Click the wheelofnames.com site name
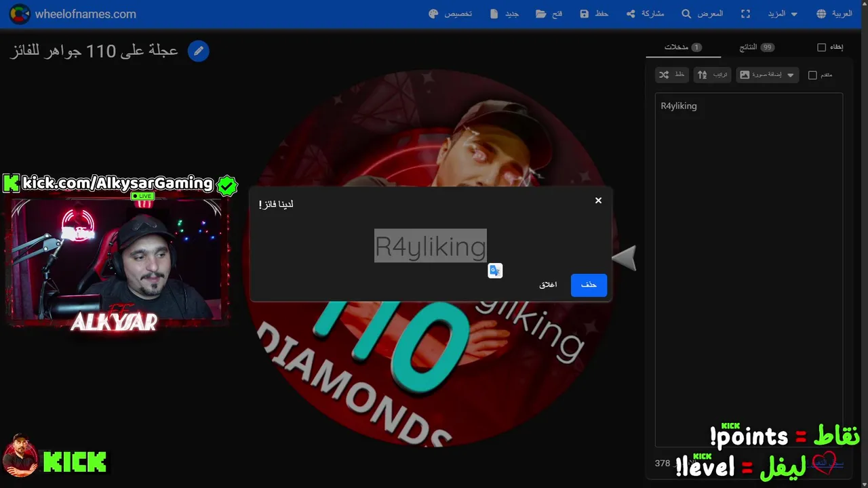Viewport: 868px width, 488px height. coord(85,14)
